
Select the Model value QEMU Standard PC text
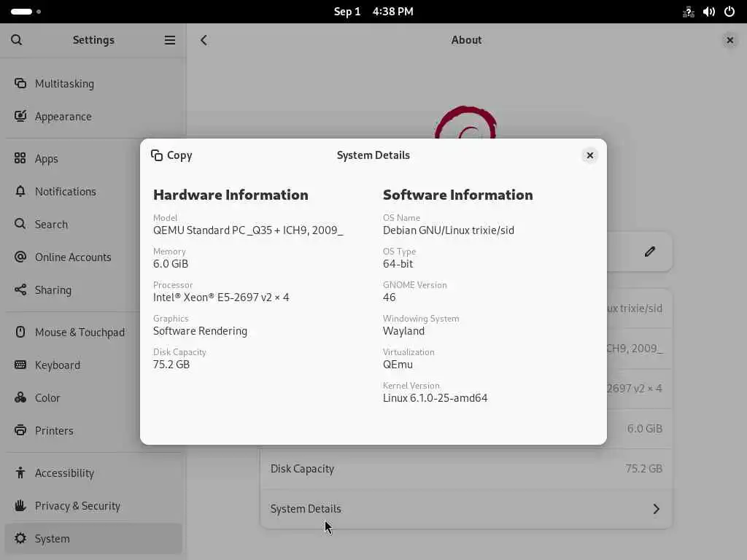coord(248,230)
